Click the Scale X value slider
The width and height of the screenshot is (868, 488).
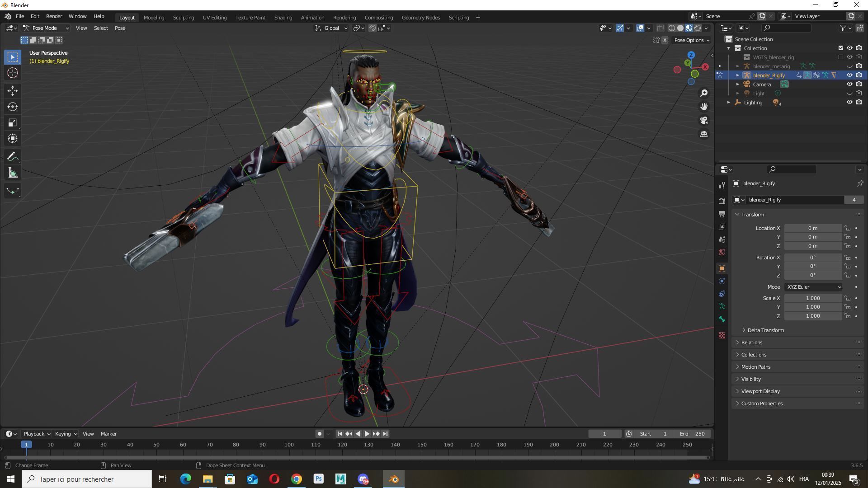click(x=813, y=298)
